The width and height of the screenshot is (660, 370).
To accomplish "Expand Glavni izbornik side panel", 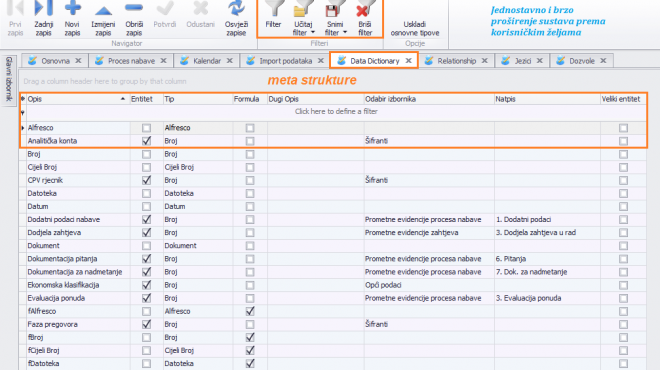I will tap(8, 80).
